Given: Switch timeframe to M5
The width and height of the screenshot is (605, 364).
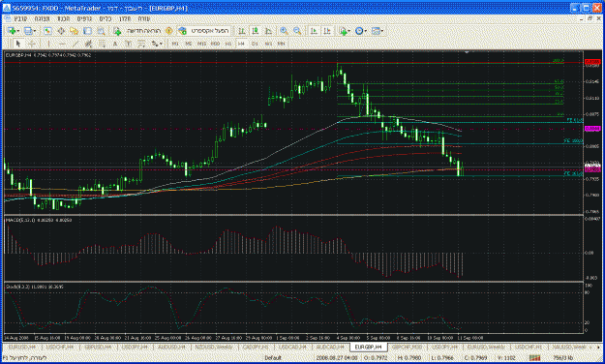Looking at the screenshot, I should pos(189,44).
